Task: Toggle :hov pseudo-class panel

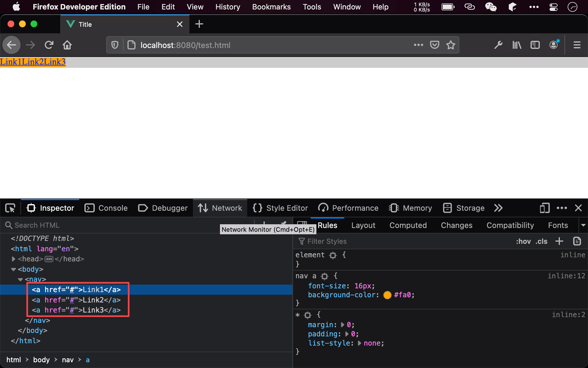Action: (x=523, y=241)
